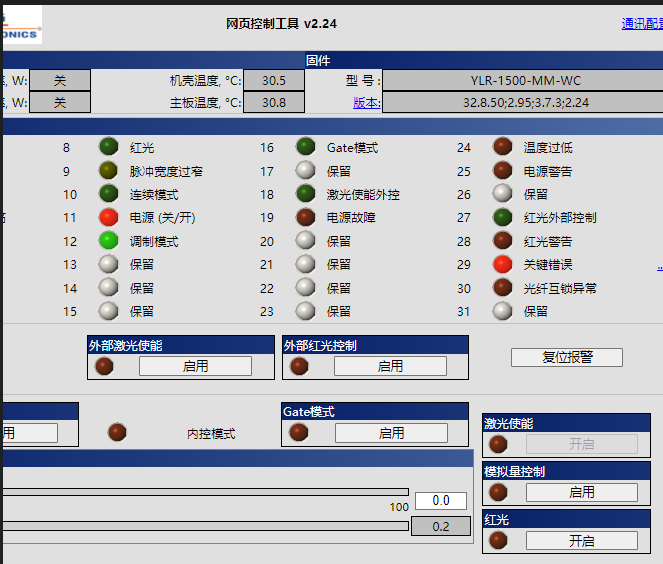Click the red 关键错误 indicator light

coord(502,264)
